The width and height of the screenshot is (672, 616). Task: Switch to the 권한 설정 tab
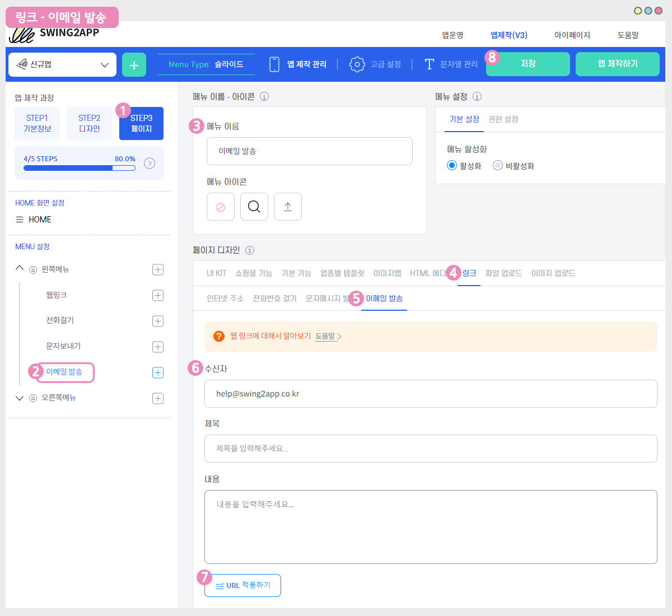(503, 119)
